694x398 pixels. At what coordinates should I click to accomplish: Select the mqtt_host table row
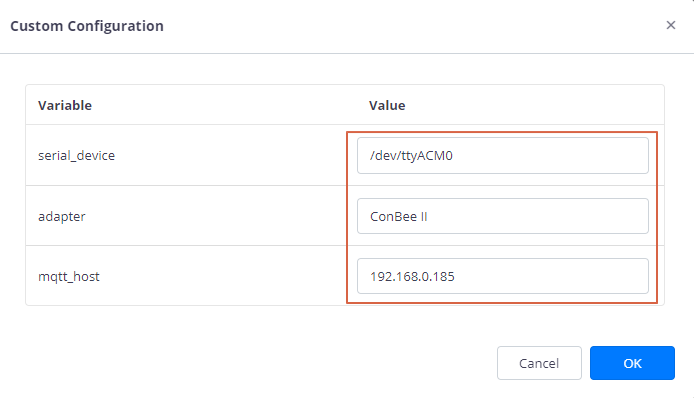pyautogui.click(x=345, y=276)
